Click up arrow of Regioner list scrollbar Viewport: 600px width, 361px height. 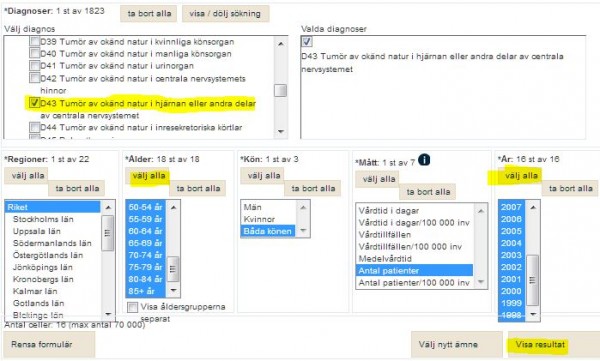point(108,207)
